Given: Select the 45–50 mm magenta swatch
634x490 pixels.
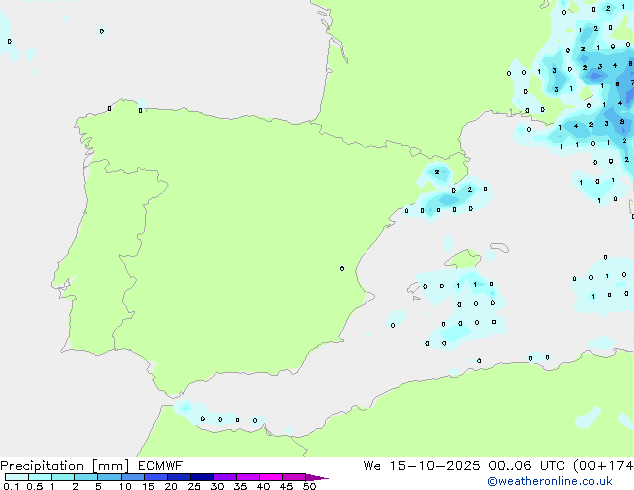Looking at the screenshot, I should [x=298, y=478].
